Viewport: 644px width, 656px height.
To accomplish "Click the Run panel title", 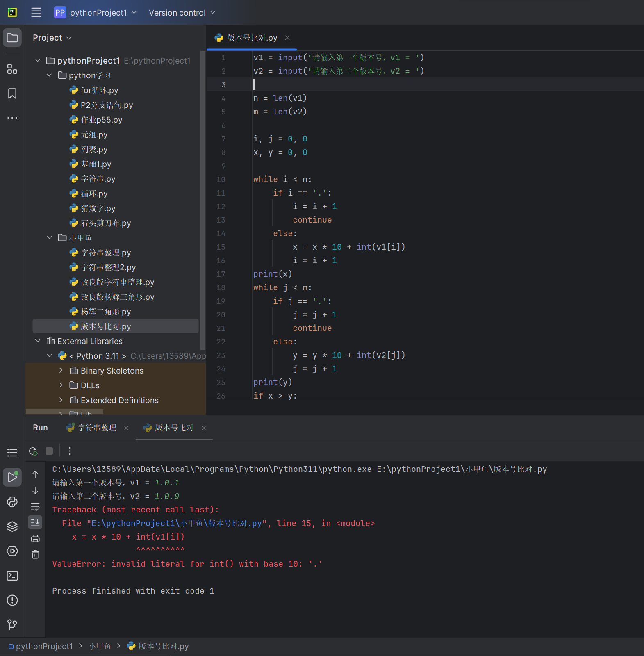I will pos(40,428).
